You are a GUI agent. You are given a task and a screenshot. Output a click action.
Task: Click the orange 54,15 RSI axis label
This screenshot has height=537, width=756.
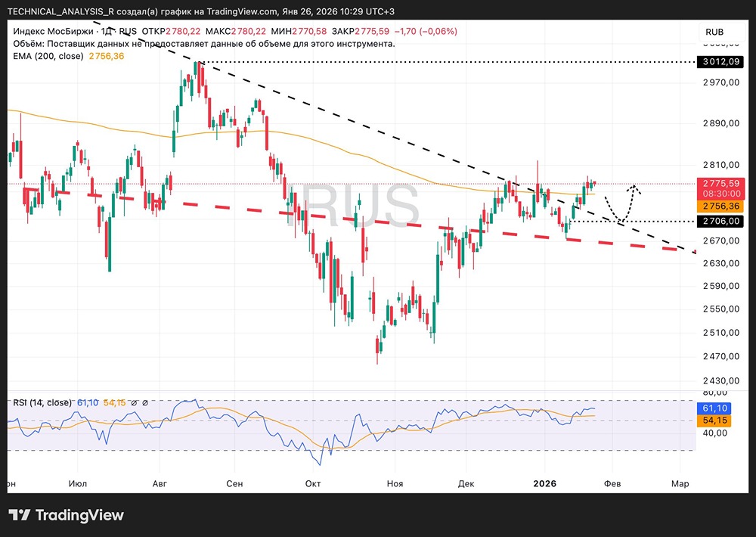tap(714, 421)
